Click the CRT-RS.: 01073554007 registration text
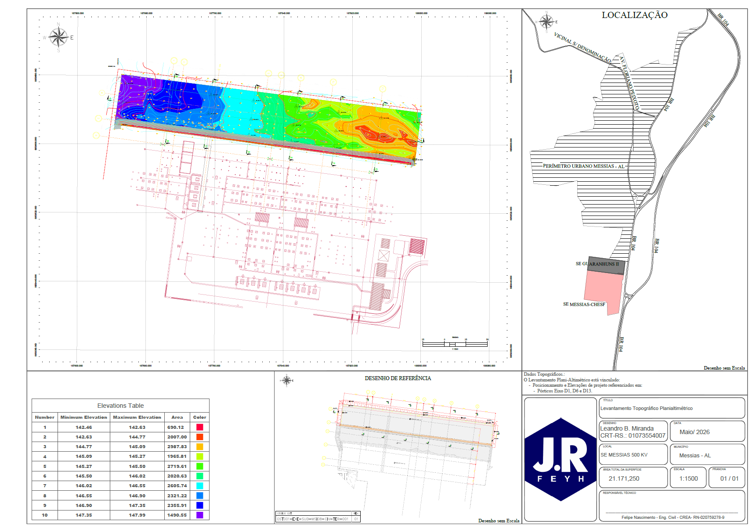The height and width of the screenshot is (532, 756). [633, 435]
